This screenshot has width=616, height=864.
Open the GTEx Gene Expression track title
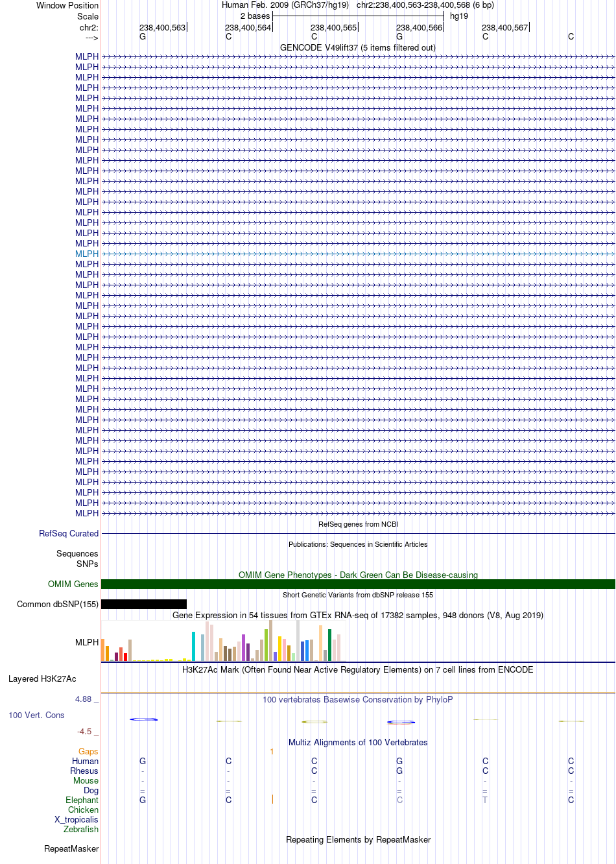pyautogui.click(x=358, y=615)
